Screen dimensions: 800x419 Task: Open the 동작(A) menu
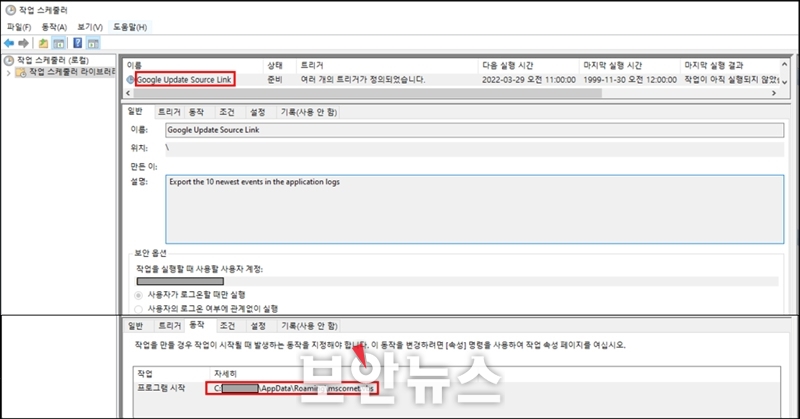click(x=54, y=27)
